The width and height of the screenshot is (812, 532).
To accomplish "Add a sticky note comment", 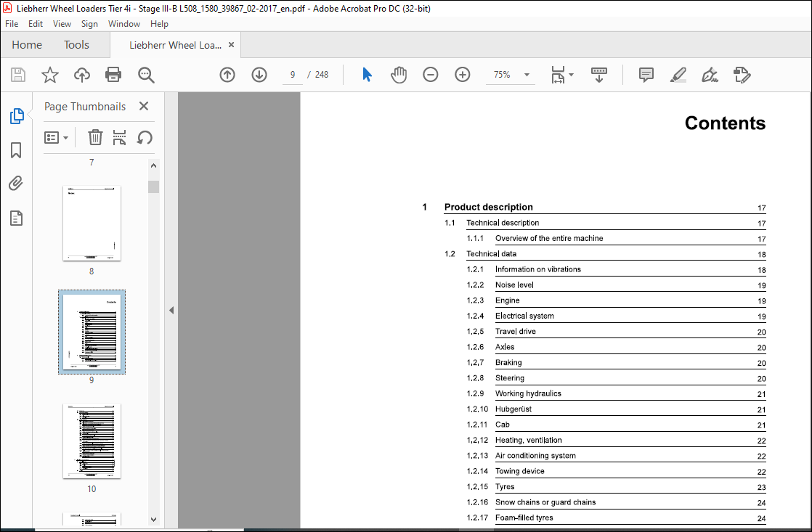I will (646, 75).
